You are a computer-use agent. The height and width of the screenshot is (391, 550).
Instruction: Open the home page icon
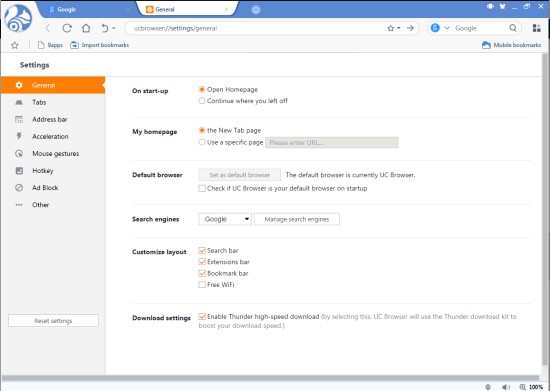tap(86, 28)
